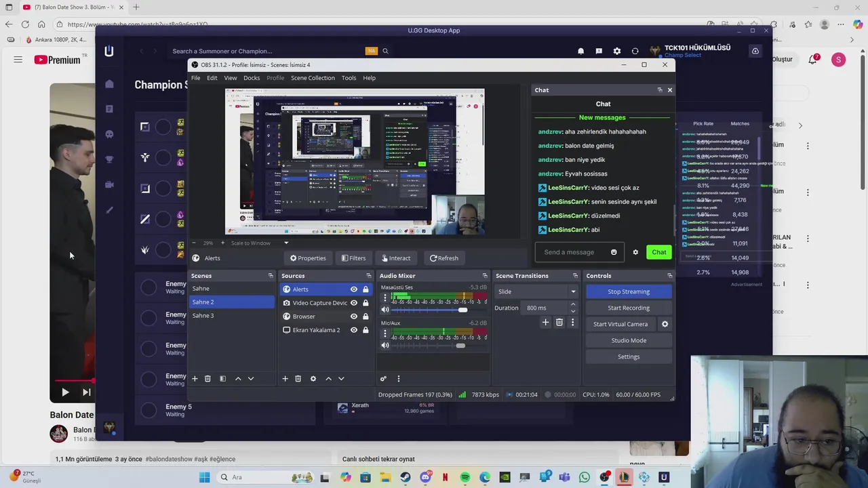
Task: Toggle visibility of the Alerts source
Action: [x=353, y=289]
